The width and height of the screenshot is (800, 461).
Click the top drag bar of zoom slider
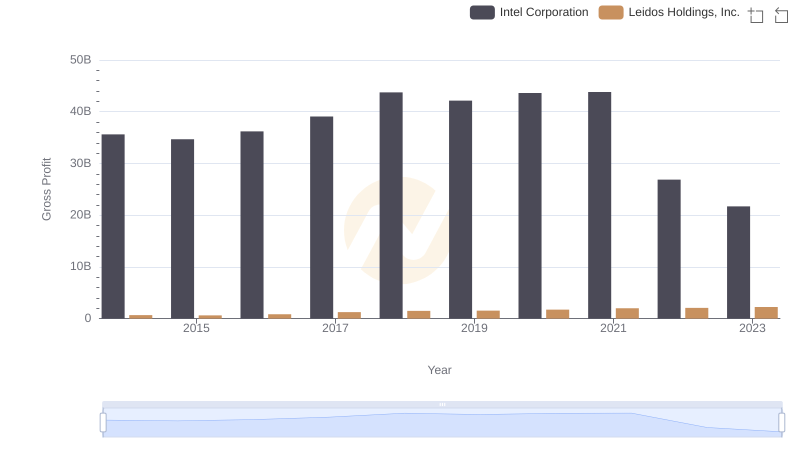pyautogui.click(x=442, y=404)
